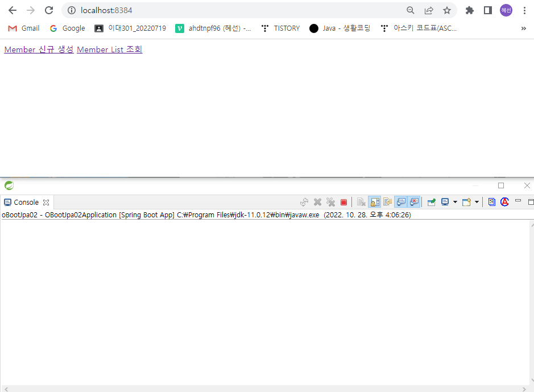This screenshot has width=534, height=392.
Task: Bookmark this page with the star
Action: (x=447, y=10)
